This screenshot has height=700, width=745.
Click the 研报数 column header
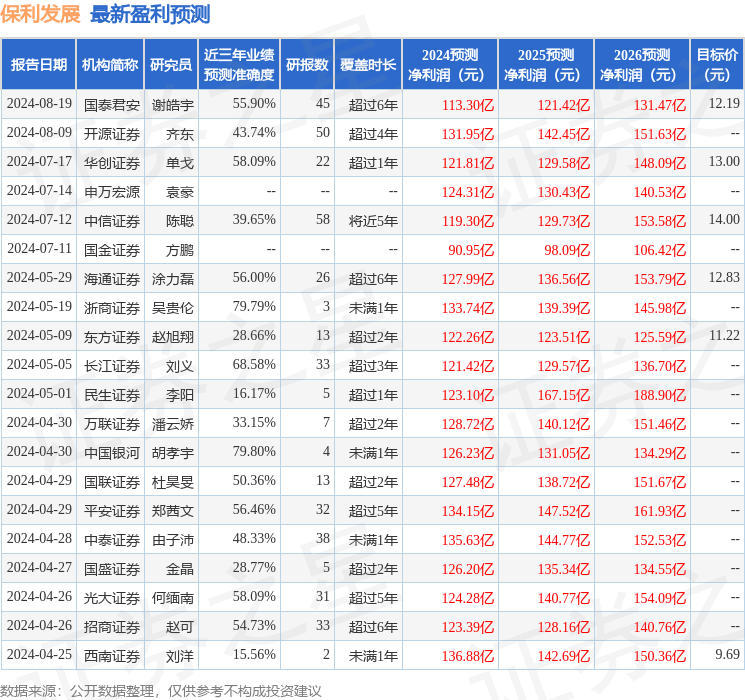point(307,65)
